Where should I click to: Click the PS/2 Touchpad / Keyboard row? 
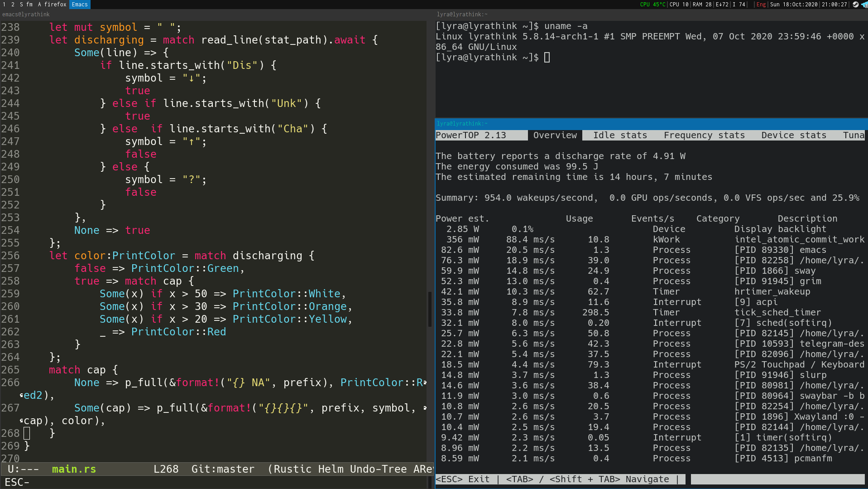tap(650, 364)
